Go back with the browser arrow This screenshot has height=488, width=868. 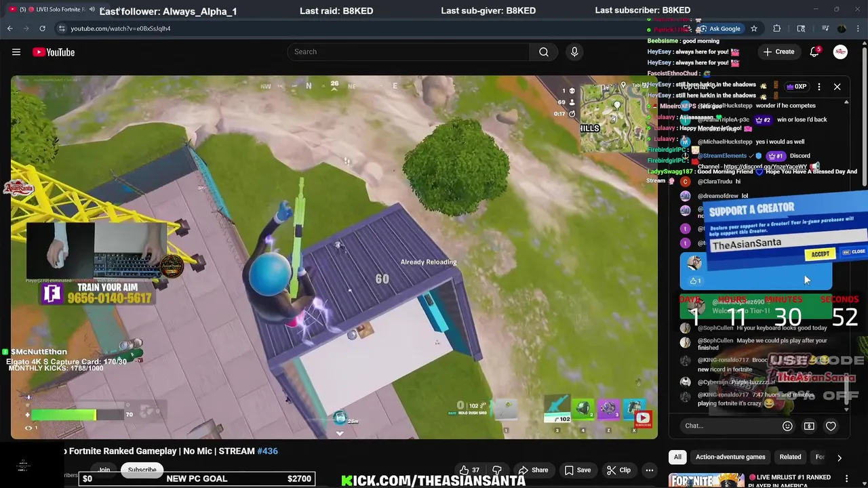point(9,28)
